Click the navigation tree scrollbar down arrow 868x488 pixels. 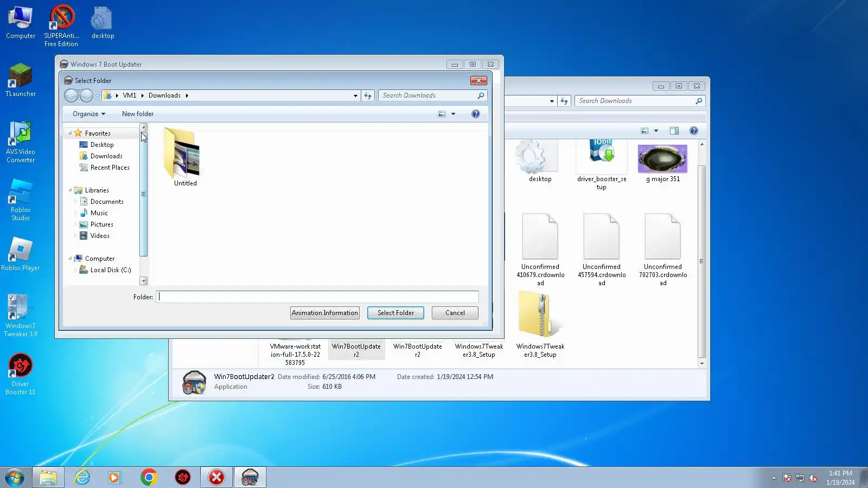tap(144, 281)
